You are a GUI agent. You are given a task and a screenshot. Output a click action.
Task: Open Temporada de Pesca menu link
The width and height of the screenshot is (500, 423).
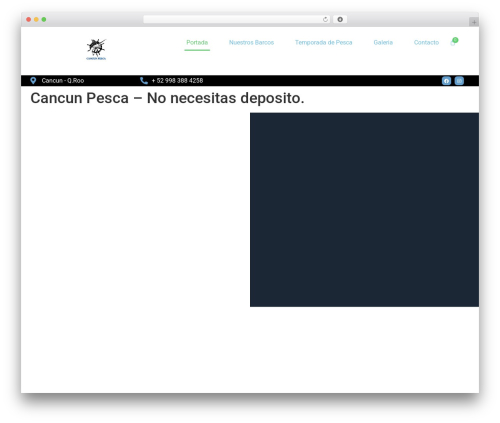(x=323, y=42)
